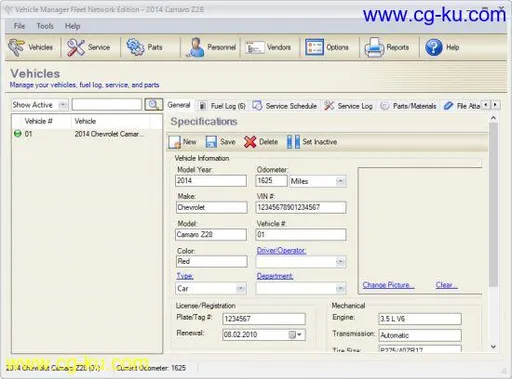Open the Options checklist icon
This screenshot has width=512, height=379.
314,47
